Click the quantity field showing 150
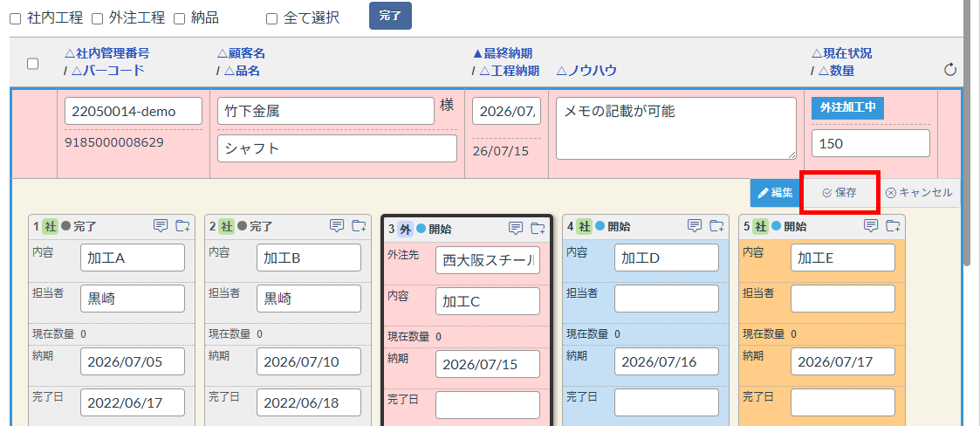The width and height of the screenshot is (980, 426). pyautogui.click(x=871, y=143)
